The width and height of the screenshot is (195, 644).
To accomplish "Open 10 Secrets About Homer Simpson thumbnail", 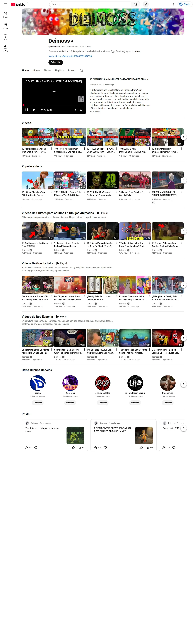I will click(x=70, y=137).
